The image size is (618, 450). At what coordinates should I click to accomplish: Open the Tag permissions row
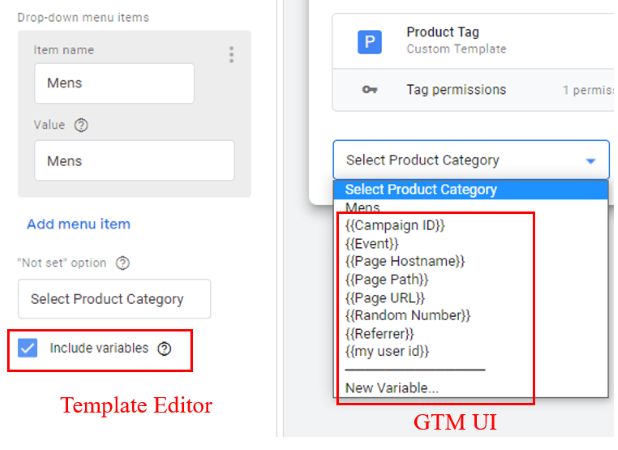coord(473,90)
